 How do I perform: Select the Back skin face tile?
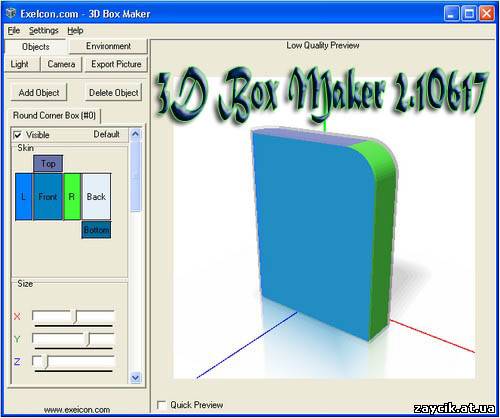tap(96, 197)
